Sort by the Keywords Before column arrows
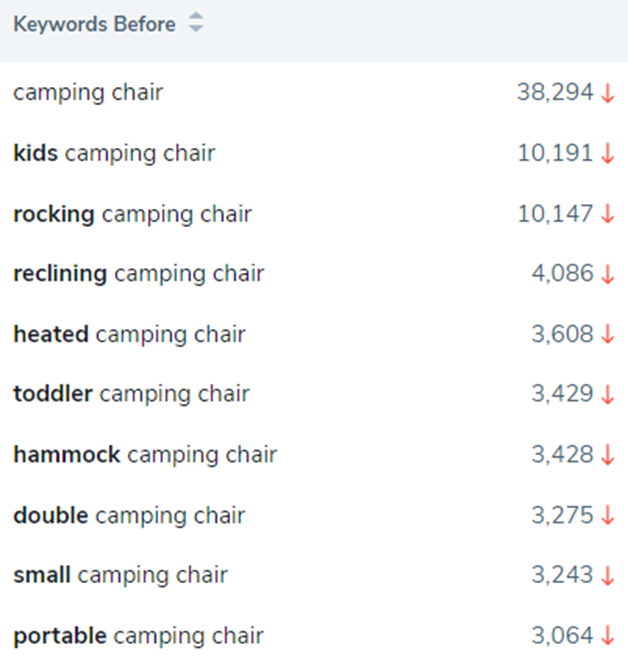The image size is (628, 656). tap(196, 25)
